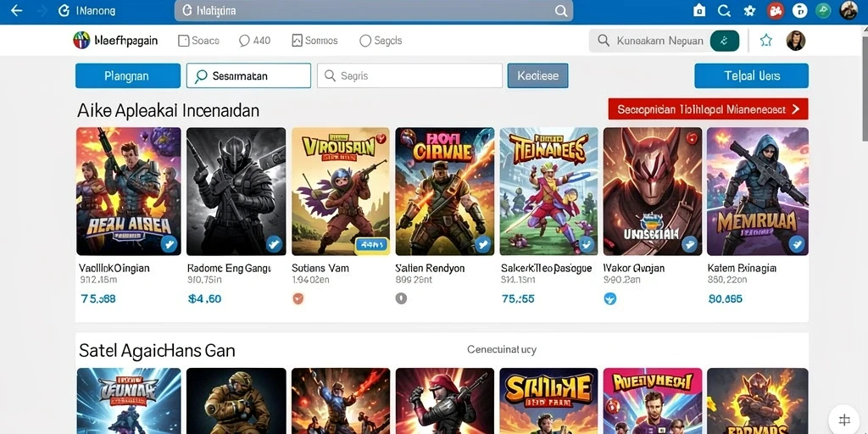The image size is (868, 434).
Task: Click the 75,:55 price under Salcerk
Action: (518, 299)
